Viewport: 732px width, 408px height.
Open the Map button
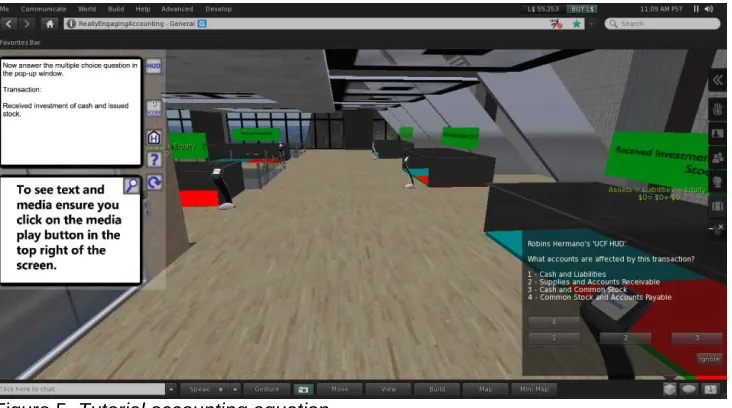coord(486,389)
